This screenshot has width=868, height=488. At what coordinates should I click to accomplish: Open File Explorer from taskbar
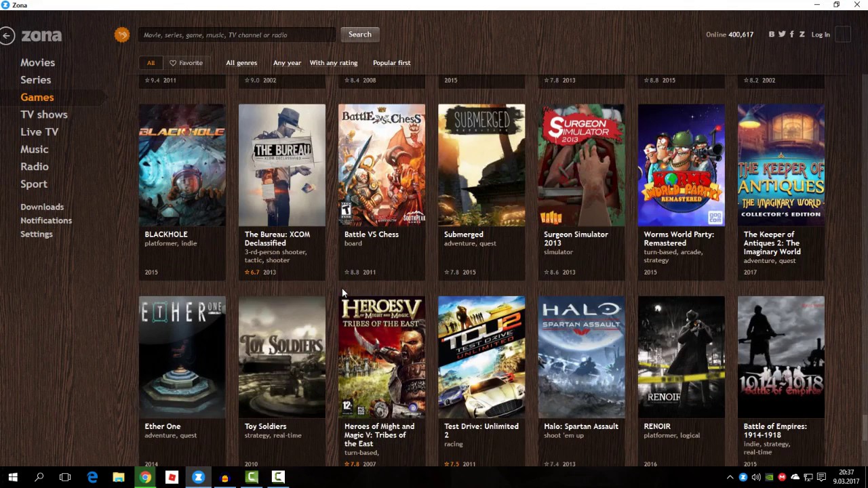click(119, 477)
